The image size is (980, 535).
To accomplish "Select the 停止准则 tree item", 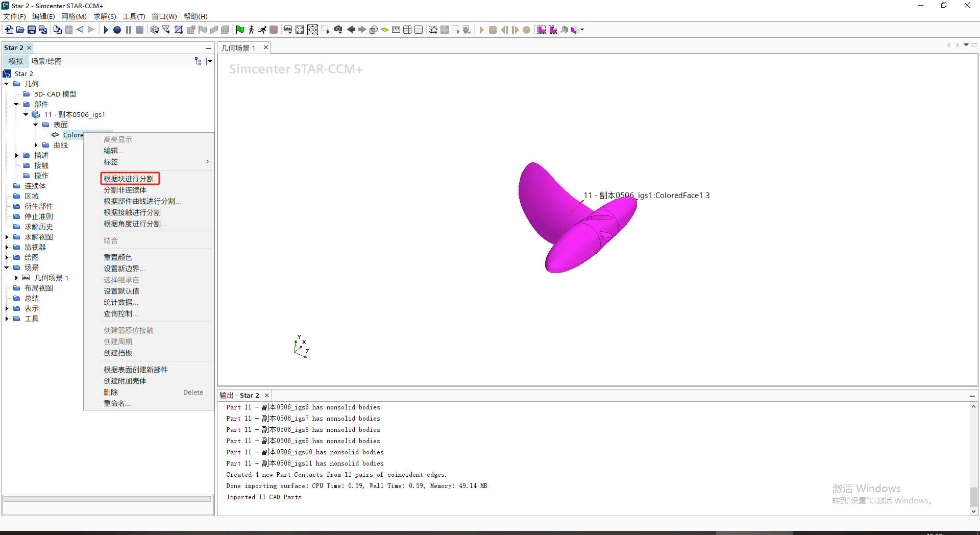I will coord(39,216).
